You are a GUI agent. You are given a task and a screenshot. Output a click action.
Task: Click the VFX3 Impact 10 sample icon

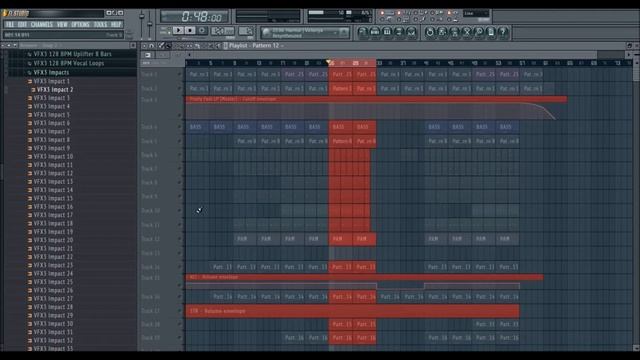[x=30, y=157]
